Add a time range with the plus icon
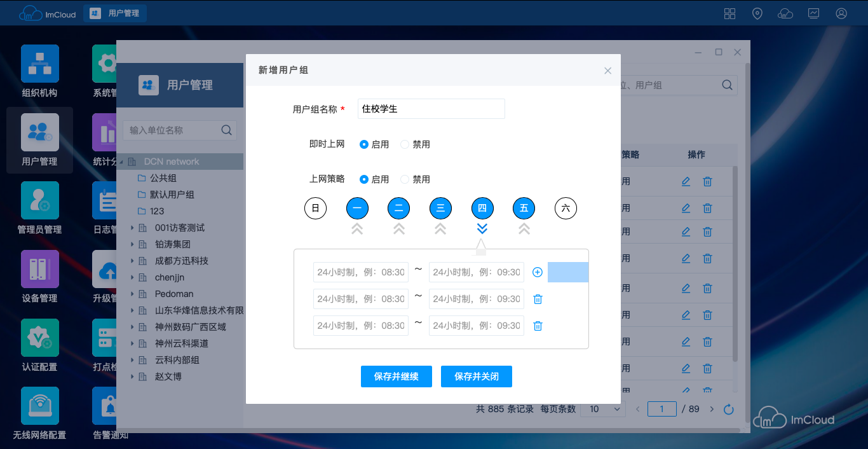This screenshot has height=449, width=868. [x=537, y=272]
